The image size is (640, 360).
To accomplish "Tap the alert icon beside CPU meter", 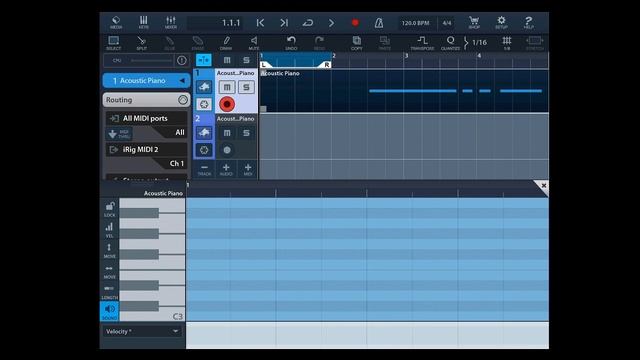I will click(182, 60).
